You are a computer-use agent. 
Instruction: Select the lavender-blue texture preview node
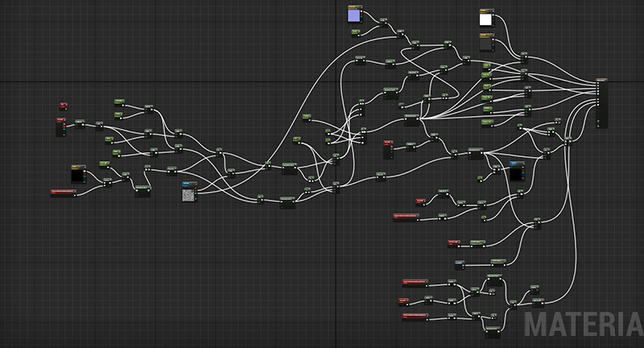(355, 14)
